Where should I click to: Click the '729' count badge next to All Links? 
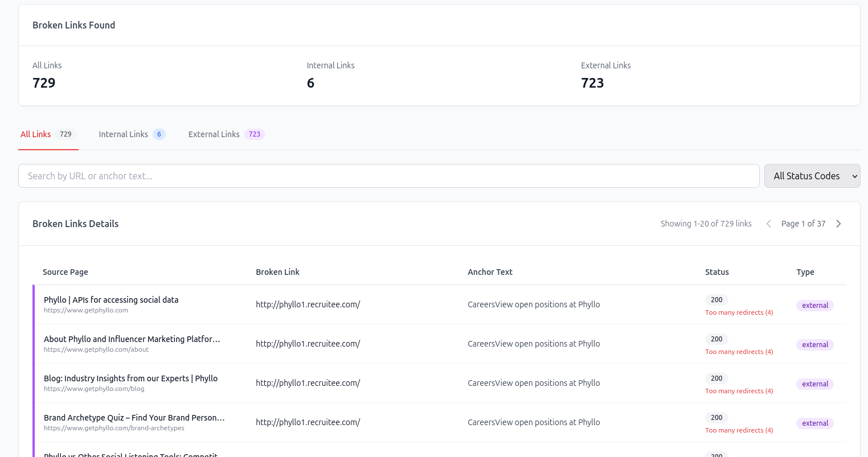coord(65,134)
